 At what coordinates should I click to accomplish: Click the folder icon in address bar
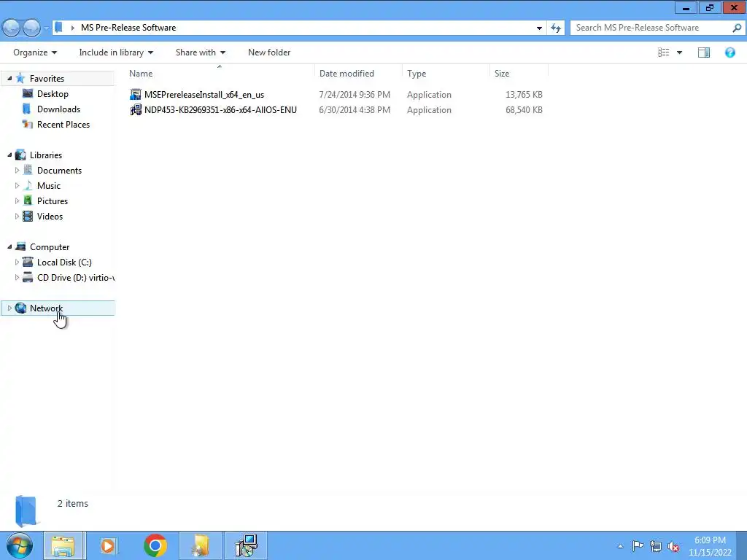[x=58, y=27]
